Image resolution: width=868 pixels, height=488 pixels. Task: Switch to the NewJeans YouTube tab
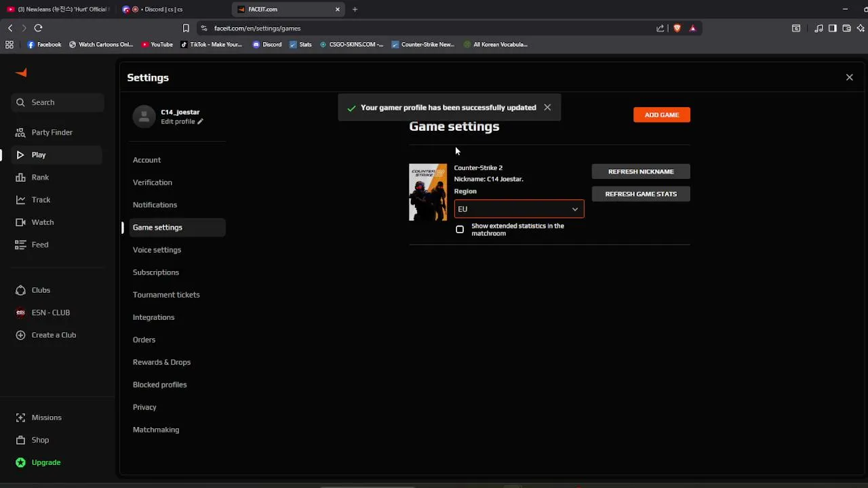click(58, 9)
